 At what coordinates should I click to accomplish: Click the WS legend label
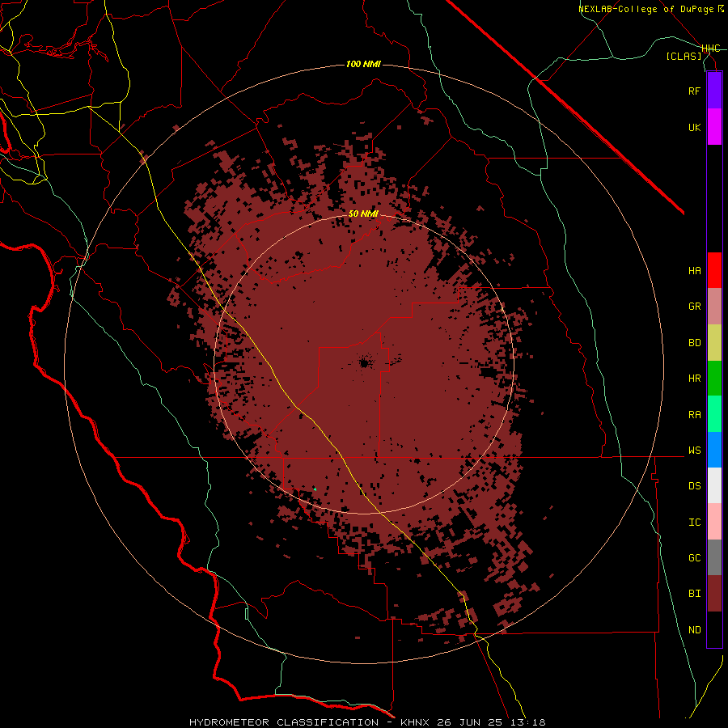tap(694, 450)
